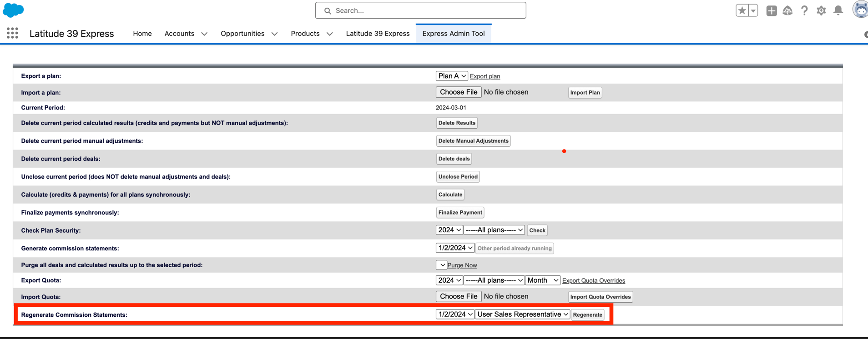The width and height of the screenshot is (868, 339).
Task: Open the User Sales Representative dropdown
Action: point(522,314)
